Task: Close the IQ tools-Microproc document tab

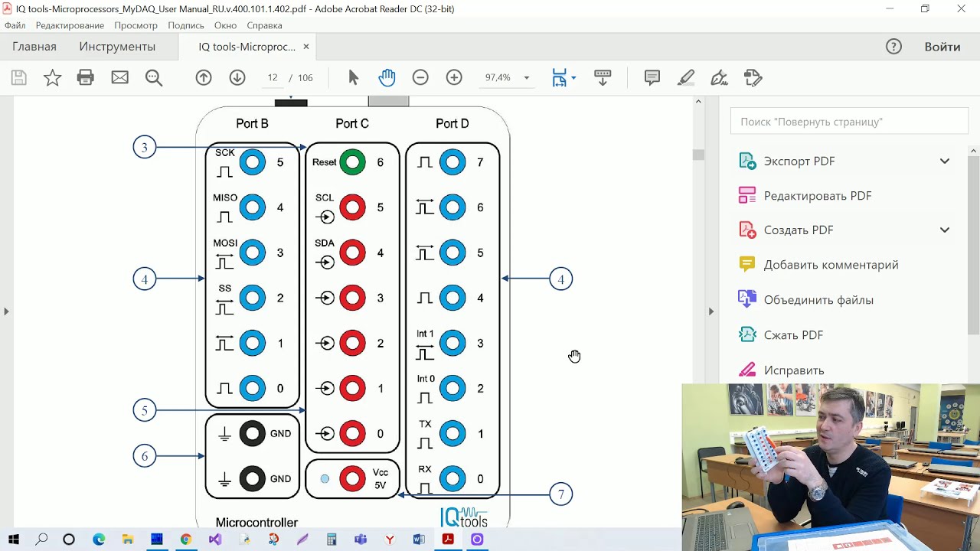Action: (306, 47)
